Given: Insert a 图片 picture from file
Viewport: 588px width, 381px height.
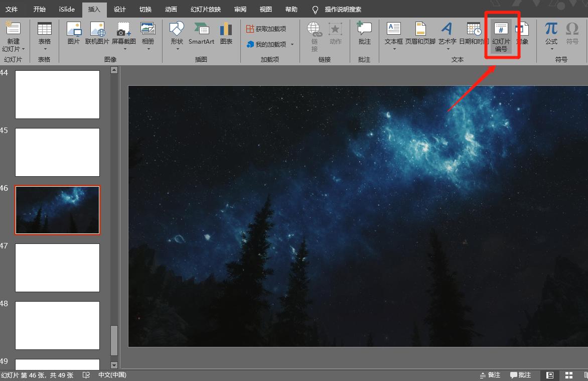Looking at the screenshot, I should [x=74, y=33].
